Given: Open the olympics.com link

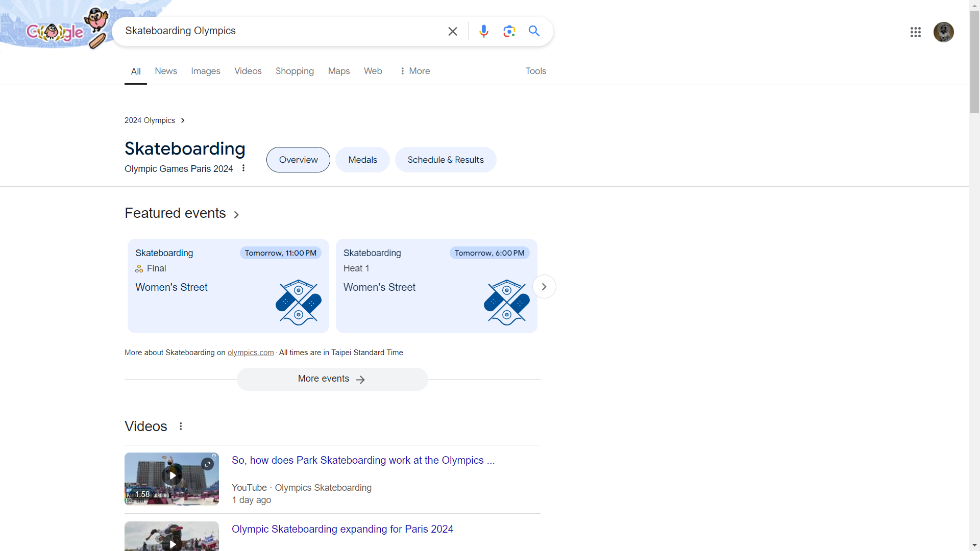Looking at the screenshot, I should click(251, 353).
